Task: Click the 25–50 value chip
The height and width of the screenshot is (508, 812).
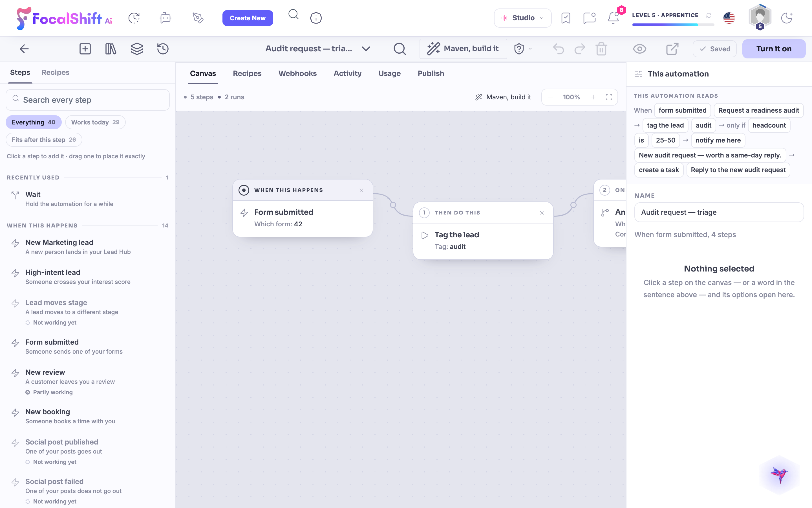Action: [x=665, y=140]
